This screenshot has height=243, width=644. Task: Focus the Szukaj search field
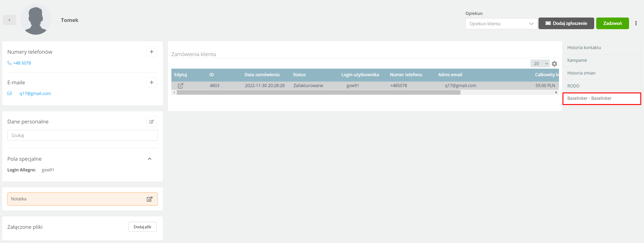(82, 135)
